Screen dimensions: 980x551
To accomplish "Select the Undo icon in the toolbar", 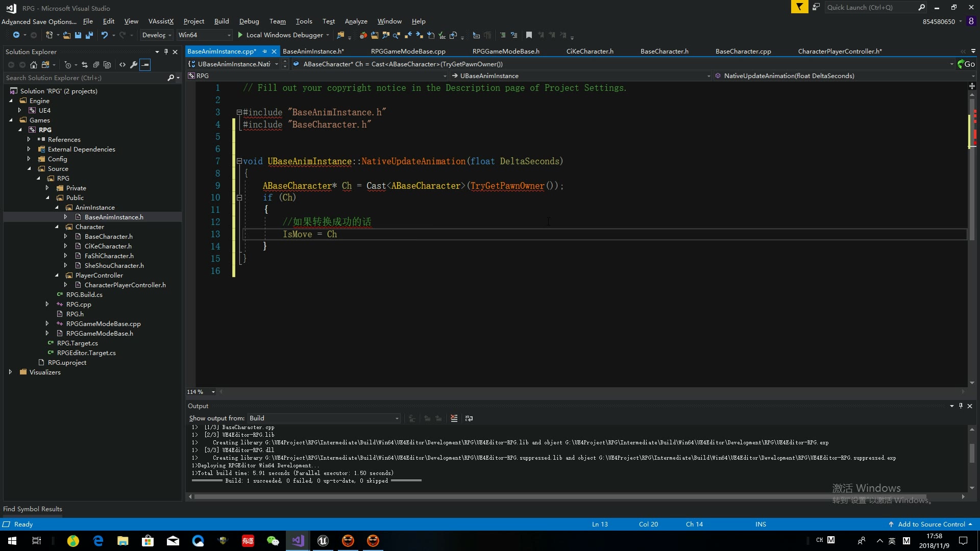I will click(105, 35).
